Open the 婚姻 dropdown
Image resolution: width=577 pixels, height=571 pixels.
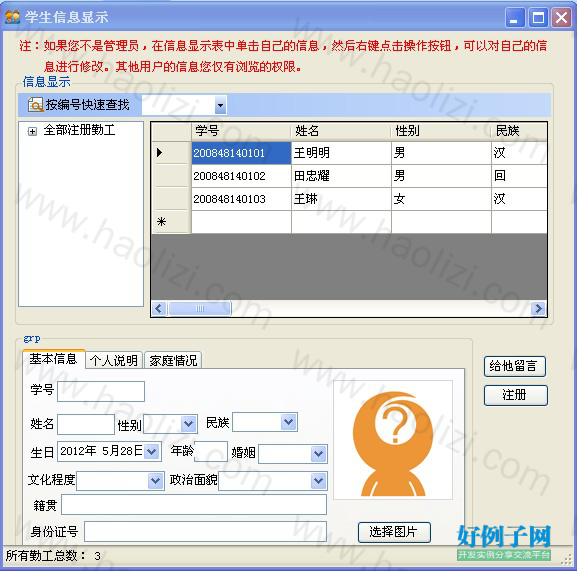point(318,454)
